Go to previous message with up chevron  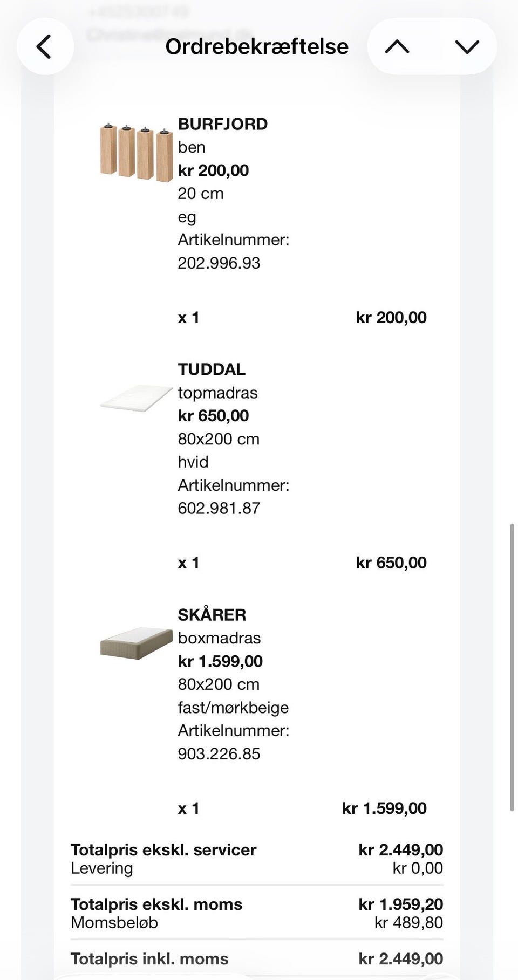pos(398,47)
